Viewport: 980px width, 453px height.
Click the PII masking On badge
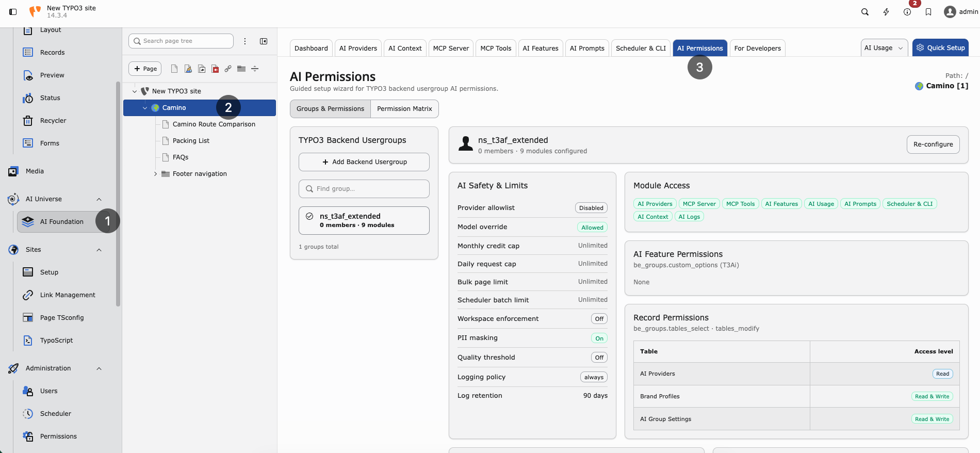pyautogui.click(x=599, y=338)
